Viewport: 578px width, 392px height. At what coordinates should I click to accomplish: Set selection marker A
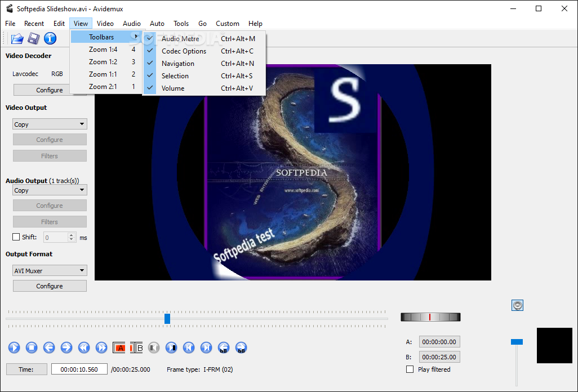point(119,348)
